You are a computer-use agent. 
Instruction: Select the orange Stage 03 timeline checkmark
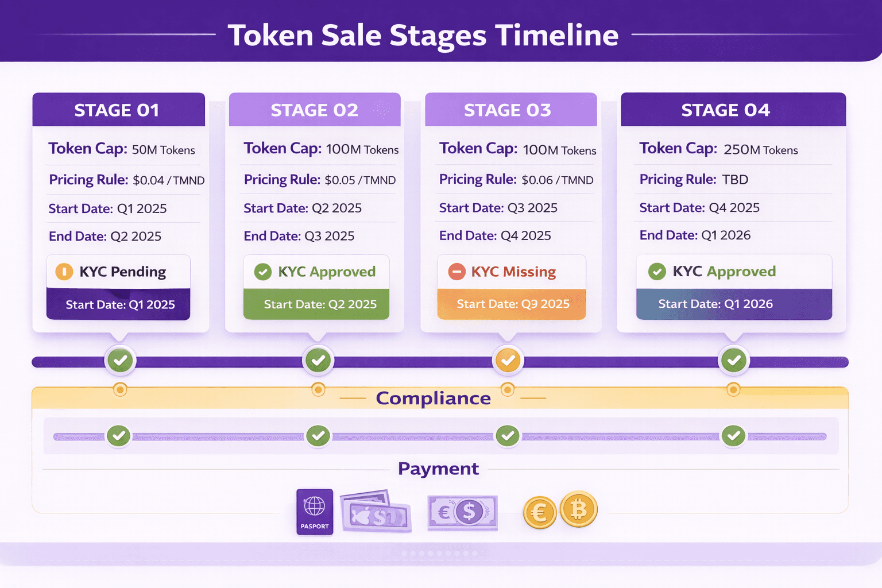(508, 361)
